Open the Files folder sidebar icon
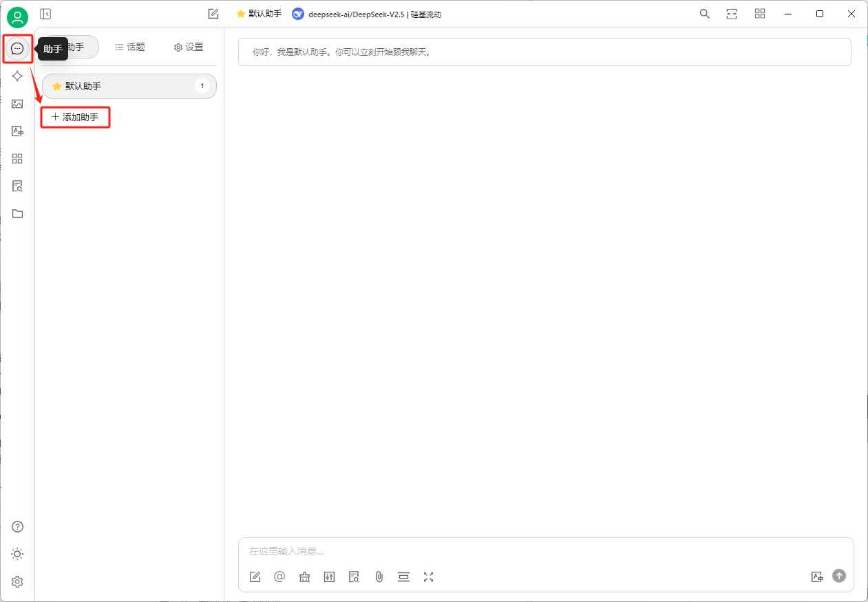The width and height of the screenshot is (868, 602). [x=17, y=214]
